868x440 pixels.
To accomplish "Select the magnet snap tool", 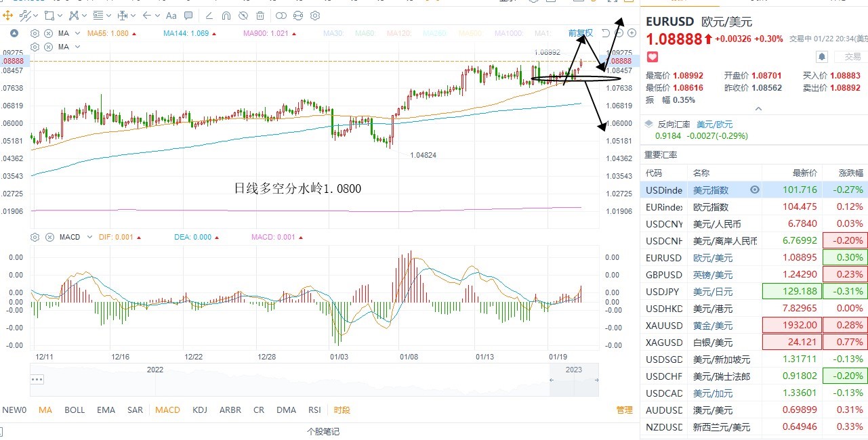I will click(x=226, y=16).
